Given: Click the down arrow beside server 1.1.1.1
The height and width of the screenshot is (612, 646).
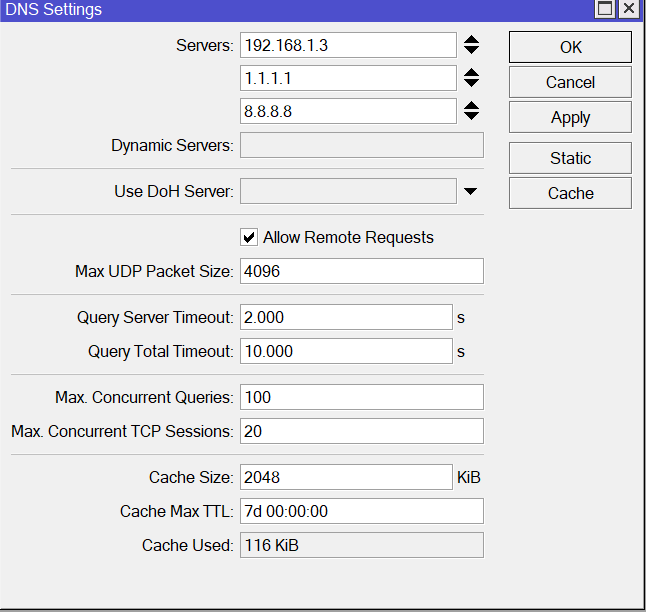Looking at the screenshot, I should pos(471,83).
